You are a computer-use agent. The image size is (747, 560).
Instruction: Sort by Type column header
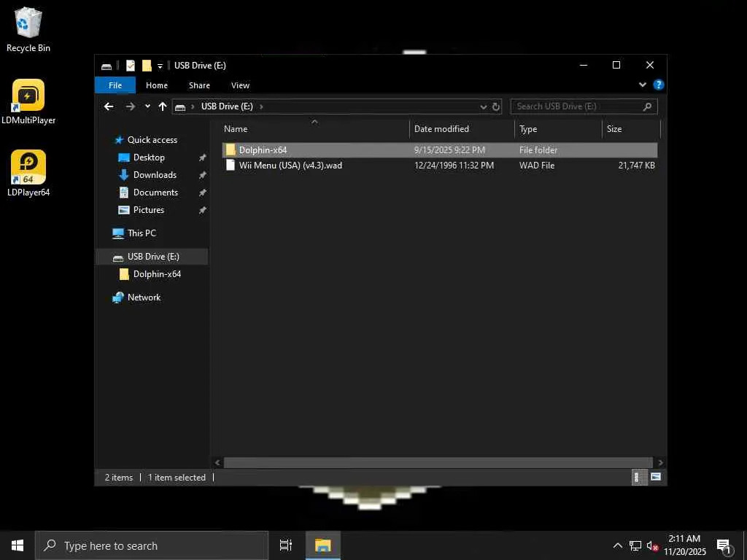(558, 129)
